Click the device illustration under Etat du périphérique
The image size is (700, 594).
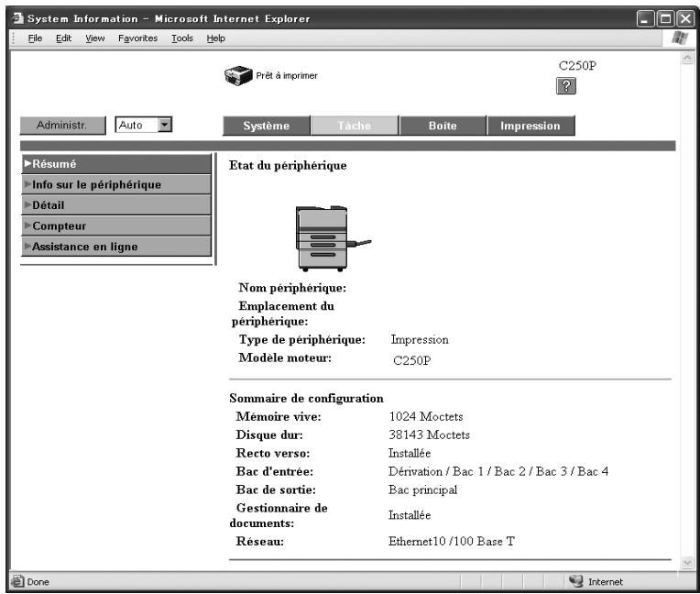tap(333, 238)
